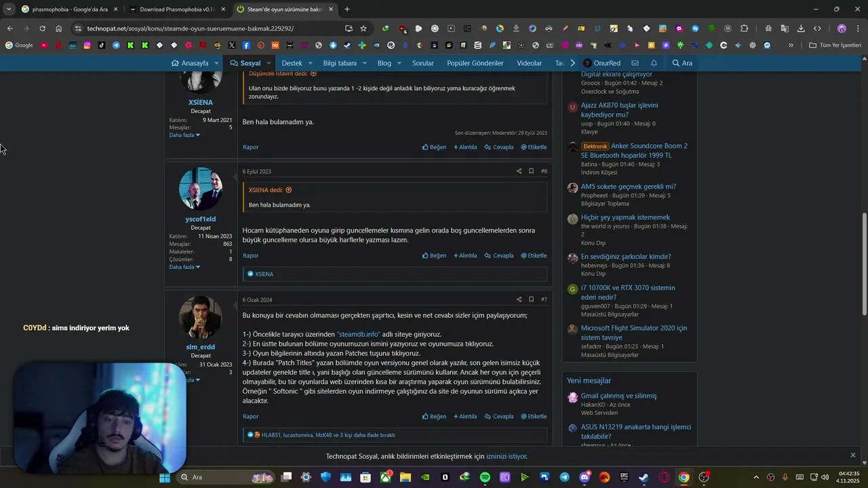Screen dimensions: 868x488
Task: Click the izninizi istiyor notification link
Action: coord(506,457)
